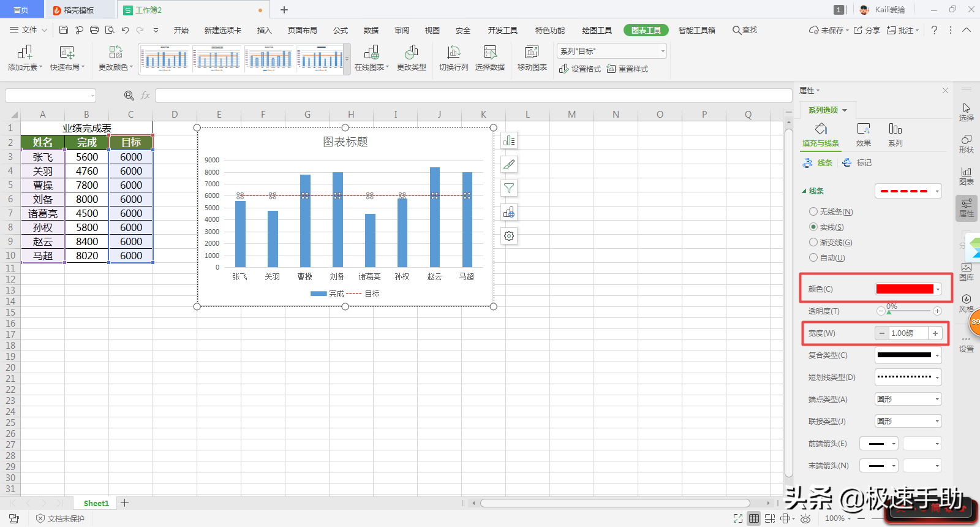Switch to the Marker (标记) sub-tab
Viewport: 980px width, 527px height.
tap(857, 163)
